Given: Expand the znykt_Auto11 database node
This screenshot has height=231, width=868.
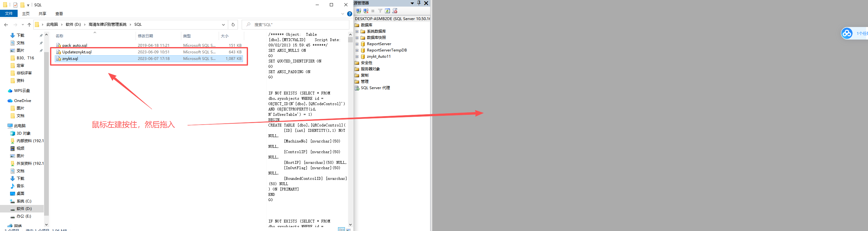Looking at the screenshot, I should coord(357,56).
